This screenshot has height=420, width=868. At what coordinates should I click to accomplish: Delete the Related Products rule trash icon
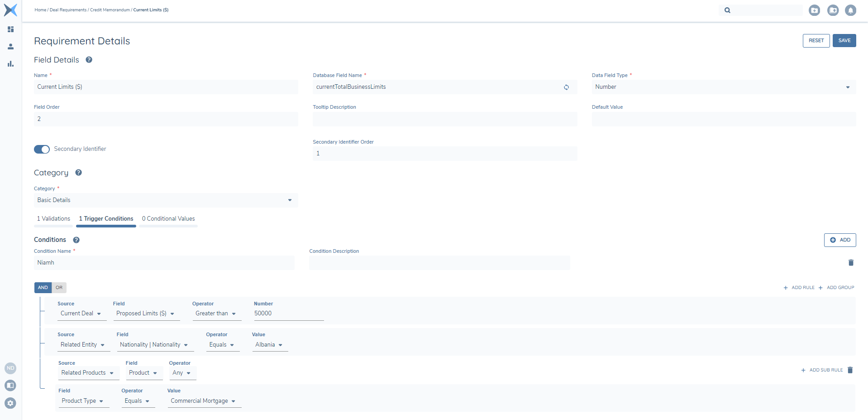click(x=850, y=370)
